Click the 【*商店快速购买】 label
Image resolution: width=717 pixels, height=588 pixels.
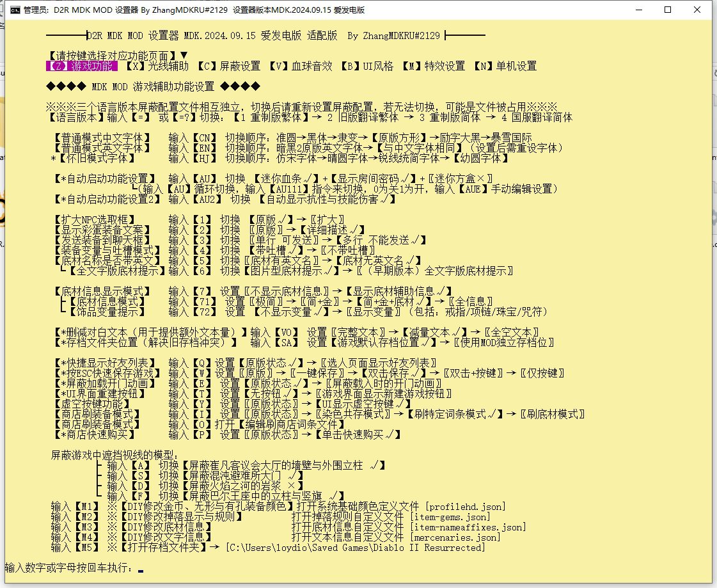pos(94,434)
